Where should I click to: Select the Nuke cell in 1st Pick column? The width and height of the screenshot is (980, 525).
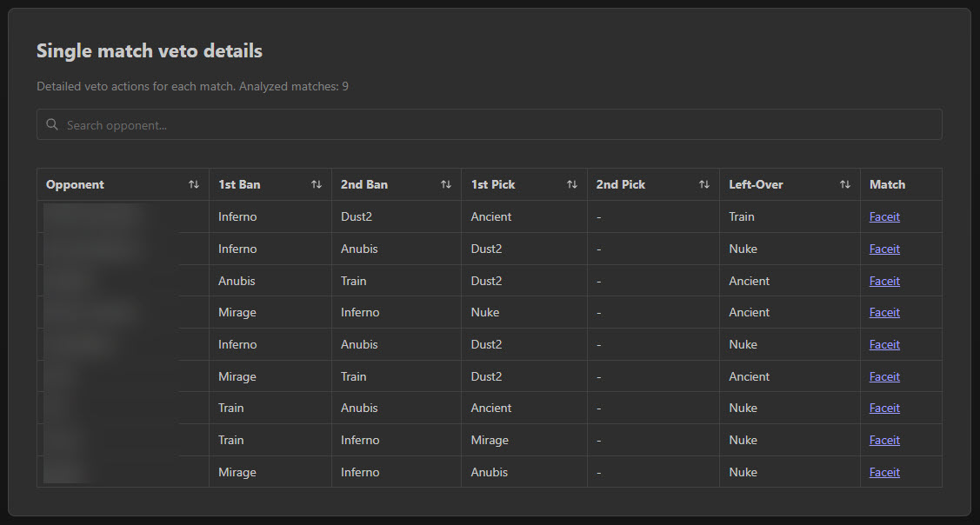(x=485, y=312)
